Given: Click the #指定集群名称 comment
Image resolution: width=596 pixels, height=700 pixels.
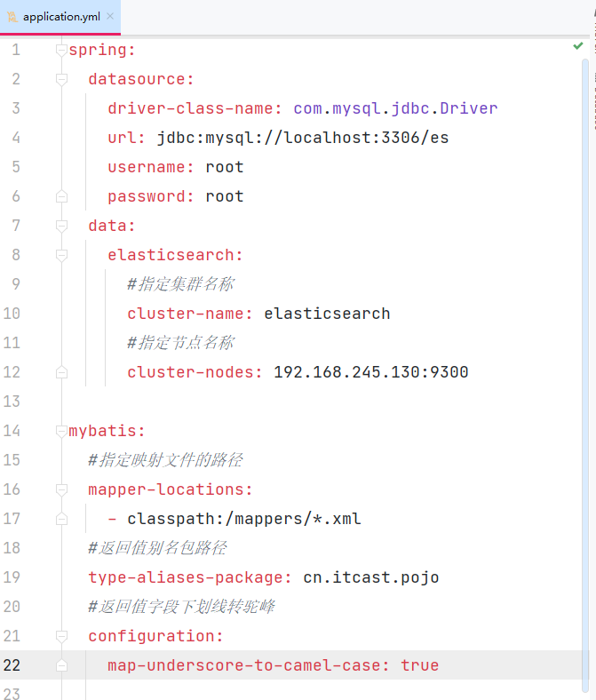Looking at the screenshot, I should point(181,284).
